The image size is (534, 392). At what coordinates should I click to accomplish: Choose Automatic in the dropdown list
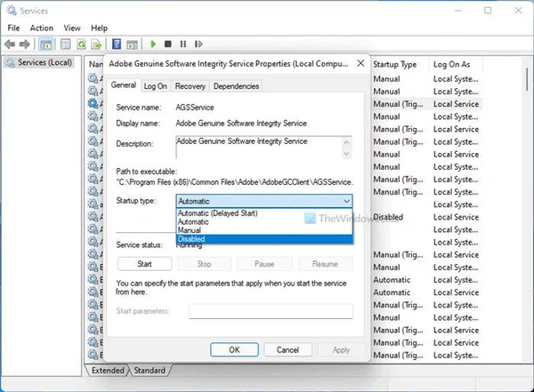coord(264,221)
